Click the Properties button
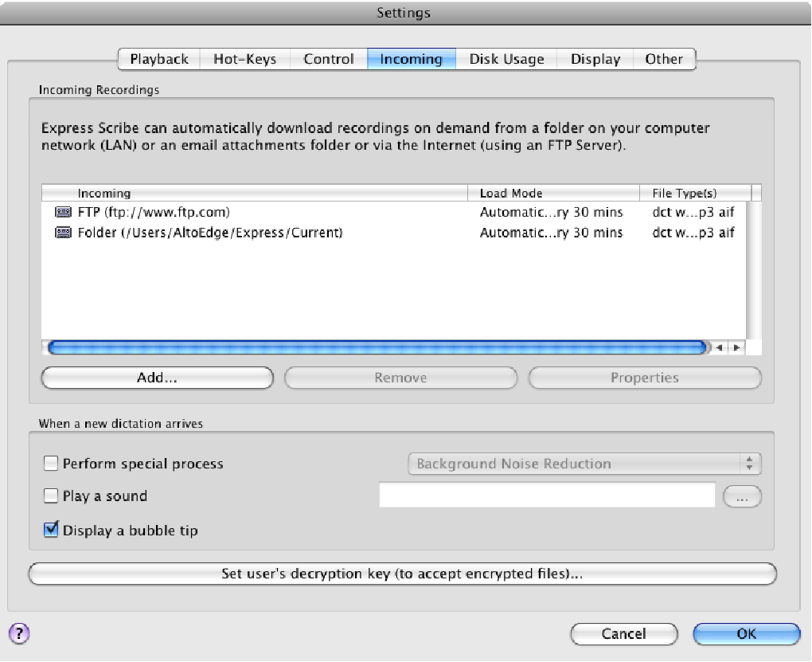This screenshot has height=662, width=812. [645, 378]
